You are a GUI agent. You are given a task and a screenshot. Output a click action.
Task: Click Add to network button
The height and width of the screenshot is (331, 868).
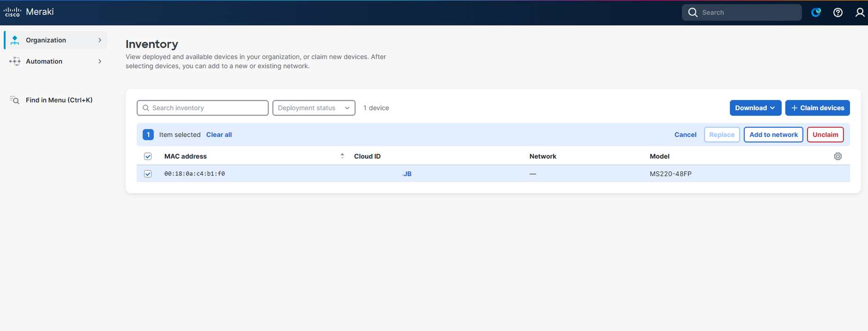click(x=773, y=135)
